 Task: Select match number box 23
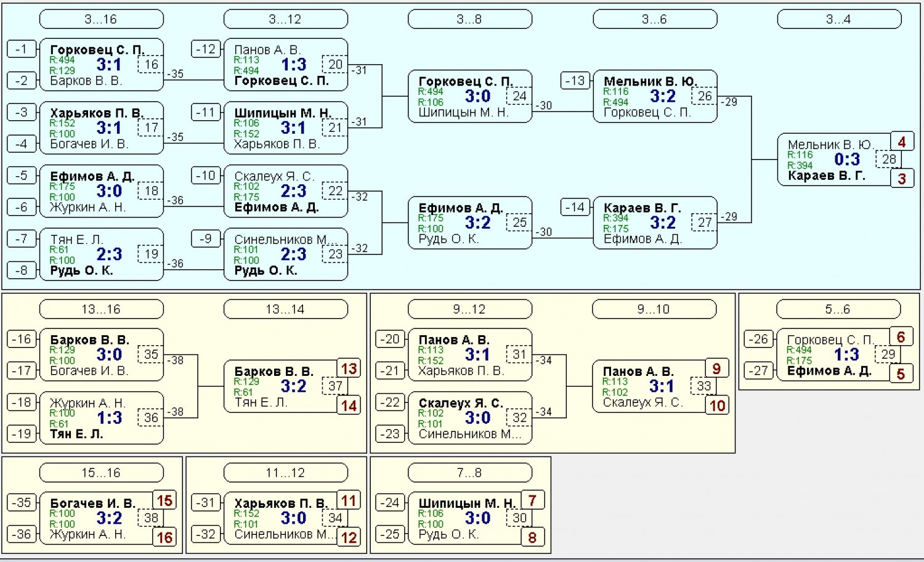[x=335, y=254]
